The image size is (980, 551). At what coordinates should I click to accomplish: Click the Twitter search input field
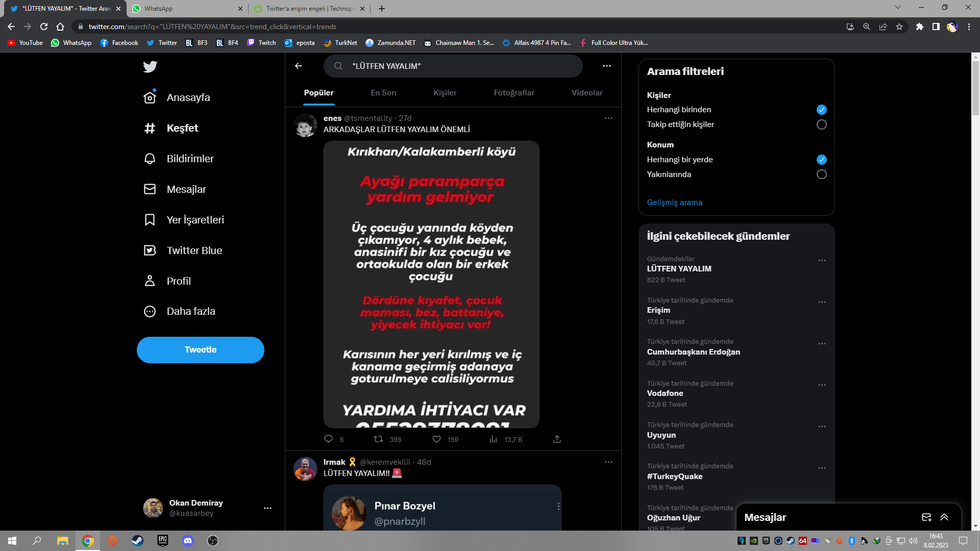459,66
